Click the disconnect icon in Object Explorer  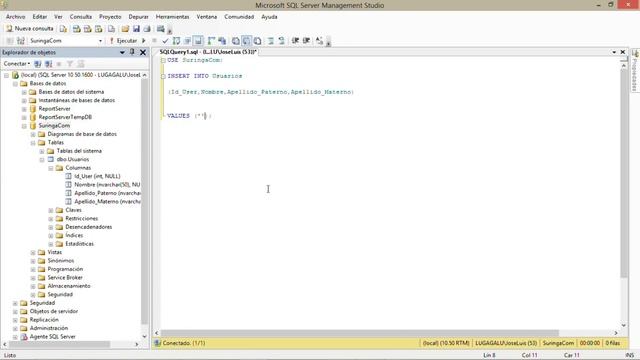pyautogui.click(x=49, y=64)
